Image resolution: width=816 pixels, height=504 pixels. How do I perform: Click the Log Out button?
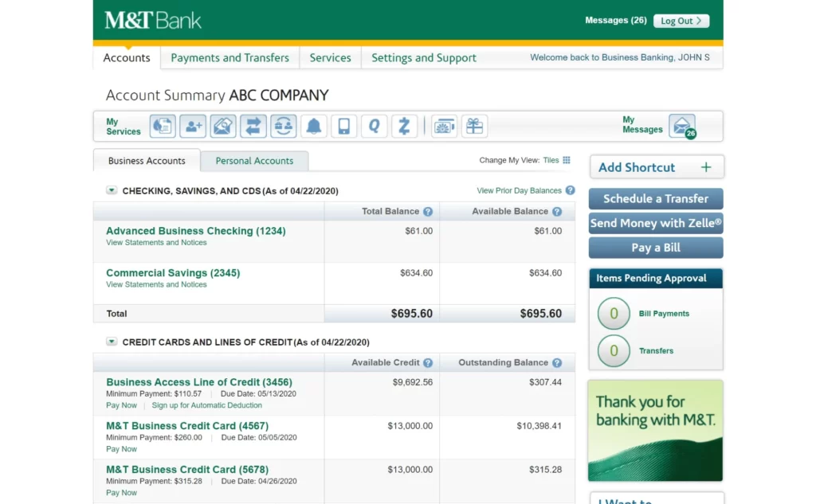pos(681,21)
